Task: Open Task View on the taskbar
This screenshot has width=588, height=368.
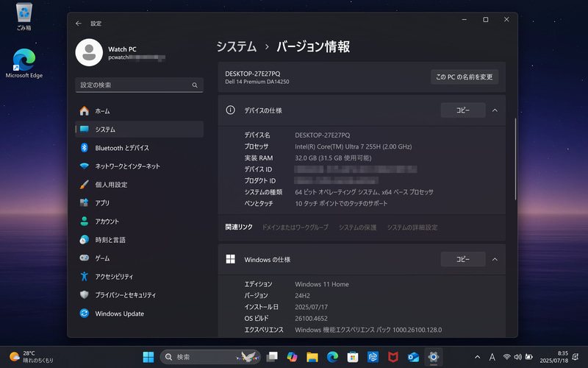Action: (272, 357)
